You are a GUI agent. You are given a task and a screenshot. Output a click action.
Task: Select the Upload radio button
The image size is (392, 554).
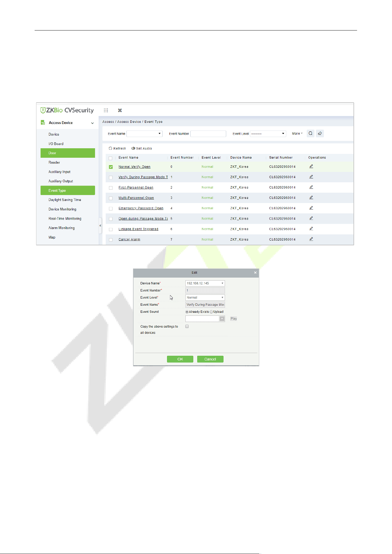point(211,312)
